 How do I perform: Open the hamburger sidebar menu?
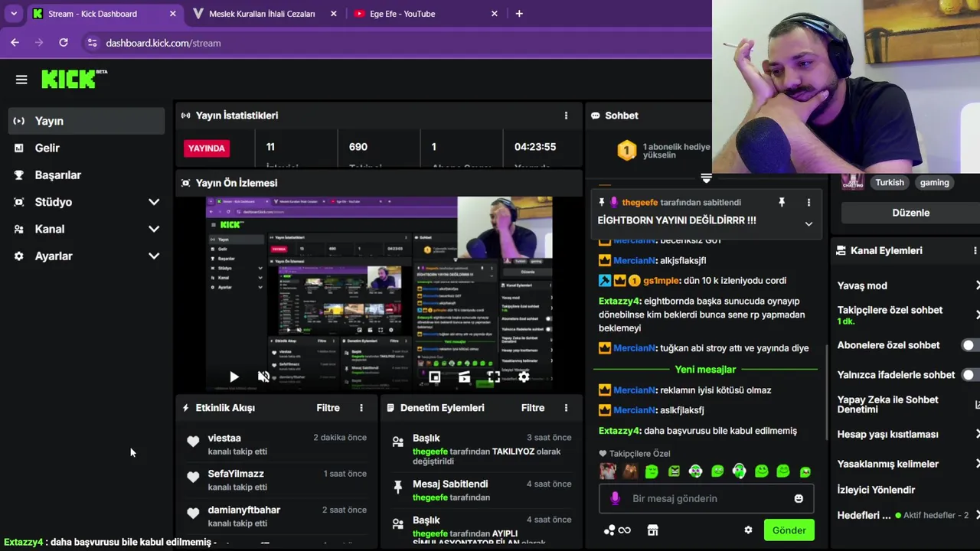[x=21, y=80]
